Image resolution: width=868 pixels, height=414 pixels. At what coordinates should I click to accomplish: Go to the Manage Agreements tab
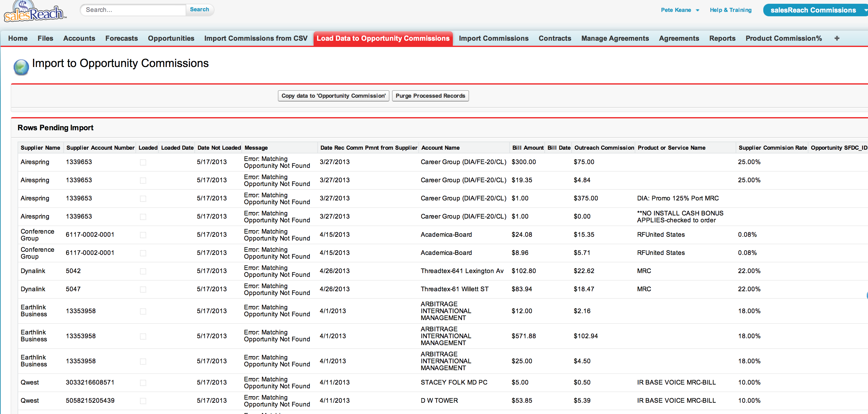tap(615, 39)
